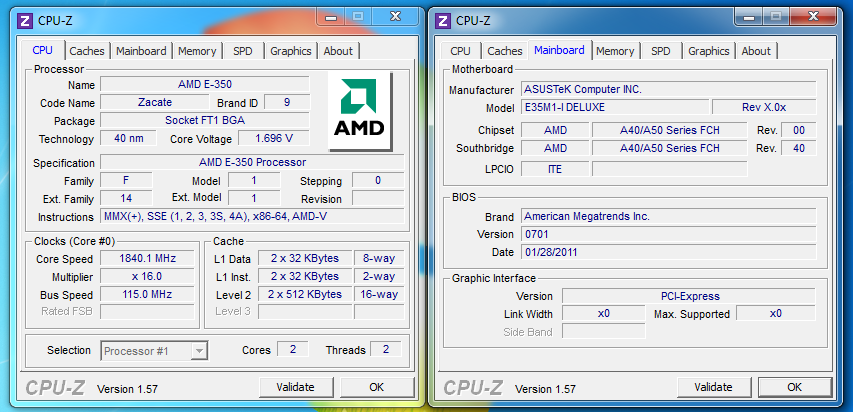Click OK button in the right window
Viewport: 853px width, 412px height.
point(794,388)
